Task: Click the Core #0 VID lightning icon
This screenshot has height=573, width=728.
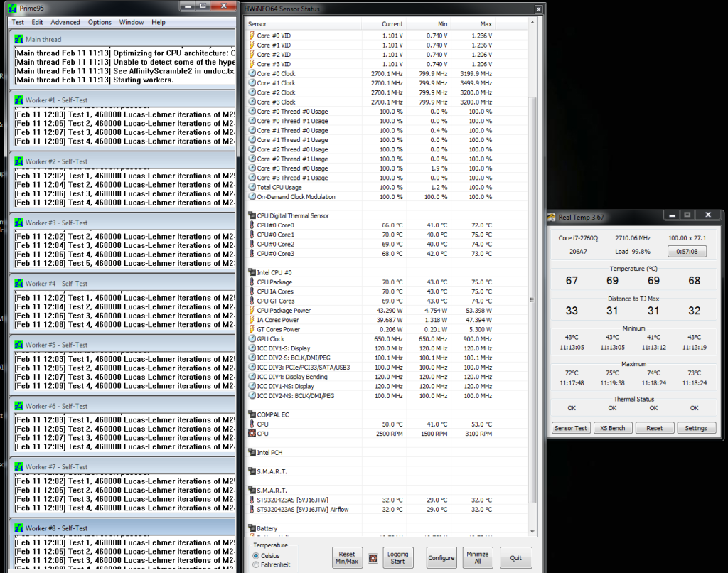Action: (x=250, y=33)
